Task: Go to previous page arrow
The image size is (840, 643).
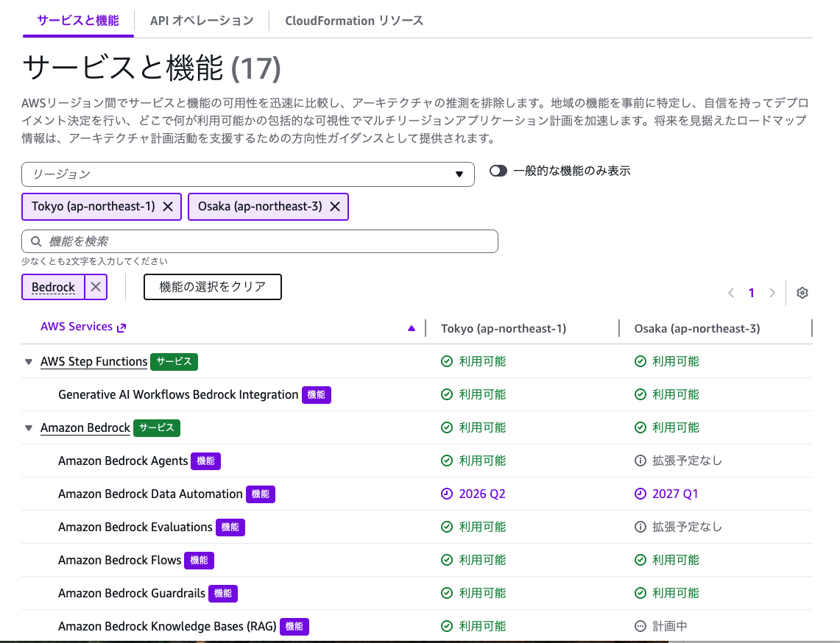Action: pos(731,293)
